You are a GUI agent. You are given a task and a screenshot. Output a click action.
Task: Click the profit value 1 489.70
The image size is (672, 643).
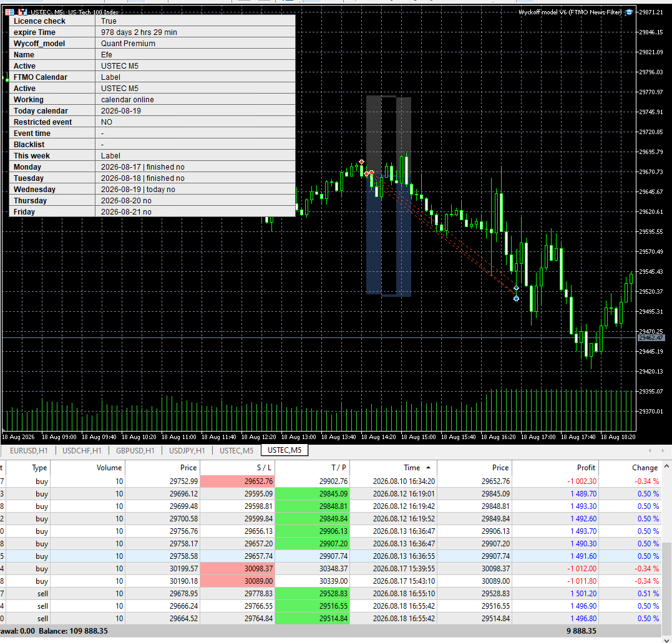tap(583, 493)
